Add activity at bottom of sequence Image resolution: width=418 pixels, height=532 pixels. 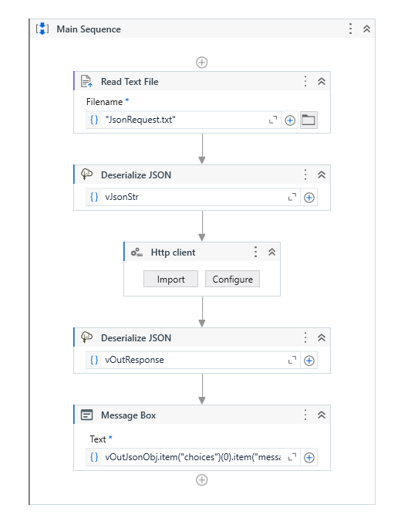point(202,480)
